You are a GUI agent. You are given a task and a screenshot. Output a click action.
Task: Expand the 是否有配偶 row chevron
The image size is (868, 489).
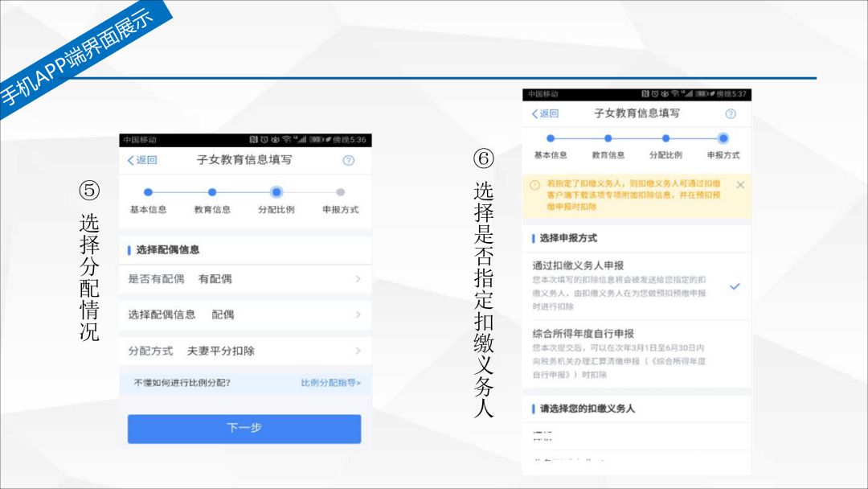(x=358, y=279)
